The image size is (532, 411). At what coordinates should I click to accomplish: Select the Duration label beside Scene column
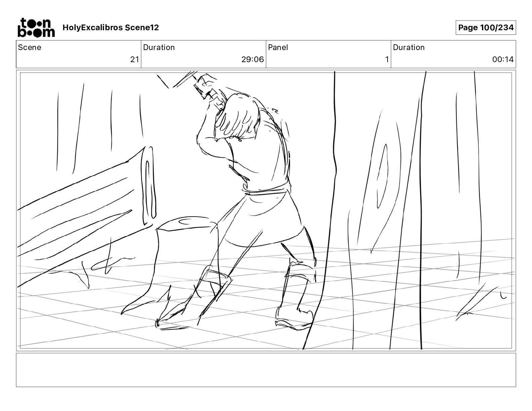click(159, 47)
